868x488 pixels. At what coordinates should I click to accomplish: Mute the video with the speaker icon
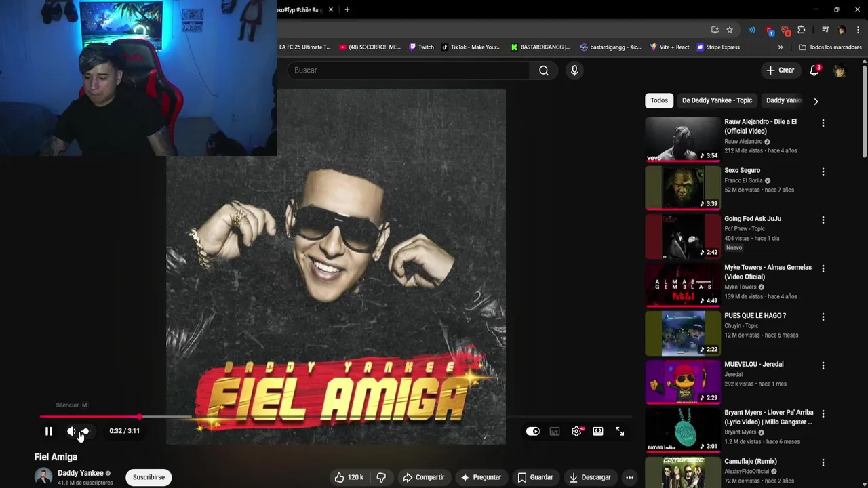(x=71, y=431)
